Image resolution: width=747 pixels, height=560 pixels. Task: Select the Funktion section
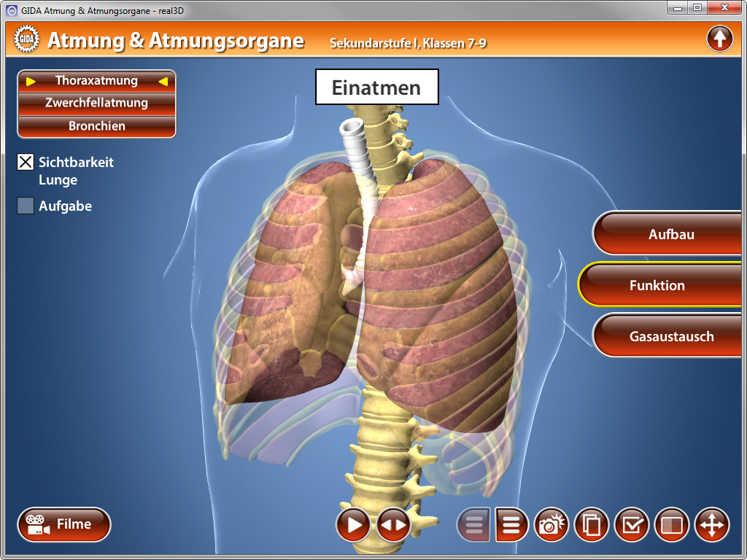(x=660, y=285)
